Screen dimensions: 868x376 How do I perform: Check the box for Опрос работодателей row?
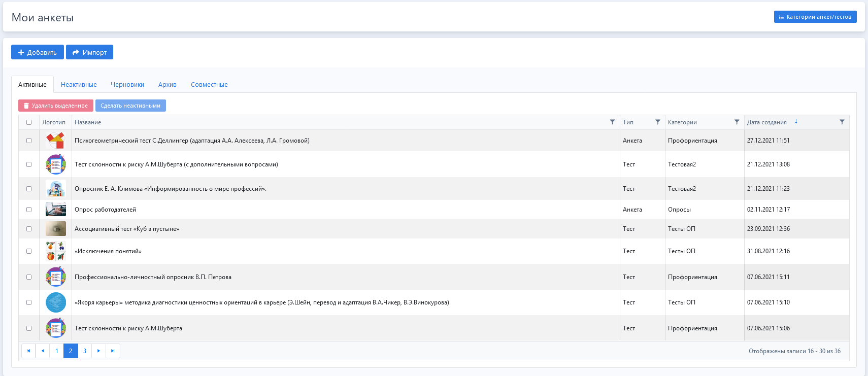[x=29, y=210]
